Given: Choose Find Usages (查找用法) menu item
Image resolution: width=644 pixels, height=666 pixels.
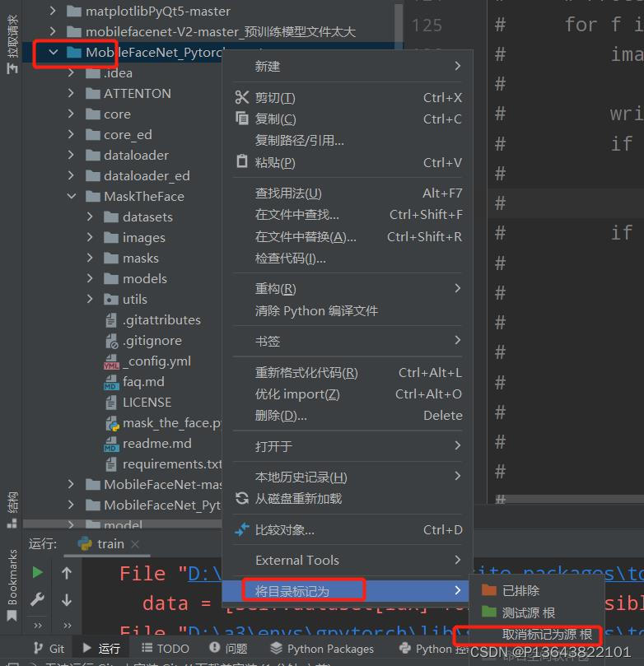Looking at the screenshot, I should point(348,193).
